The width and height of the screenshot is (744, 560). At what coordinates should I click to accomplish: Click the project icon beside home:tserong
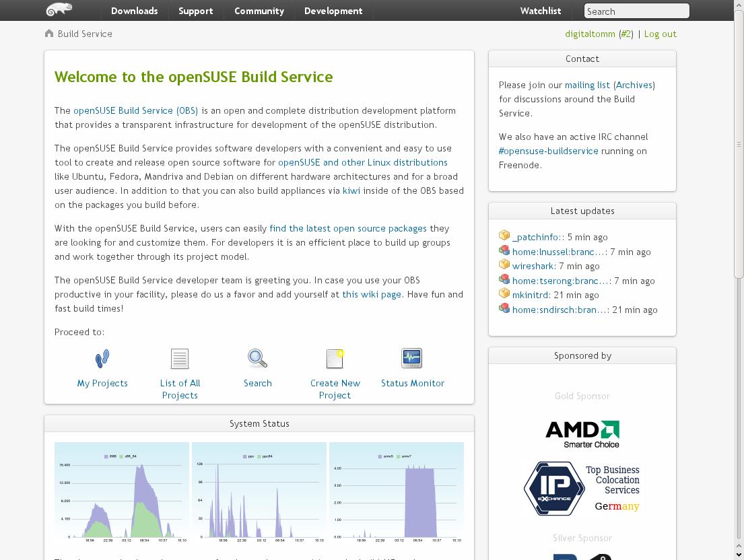504,280
